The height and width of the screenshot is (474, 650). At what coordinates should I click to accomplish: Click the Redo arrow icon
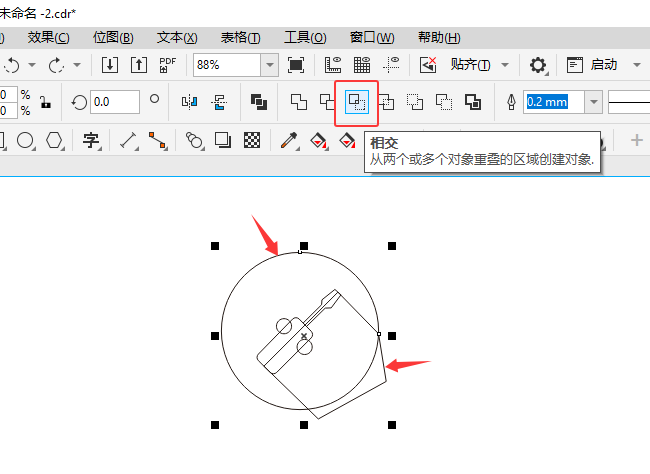click(x=56, y=65)
